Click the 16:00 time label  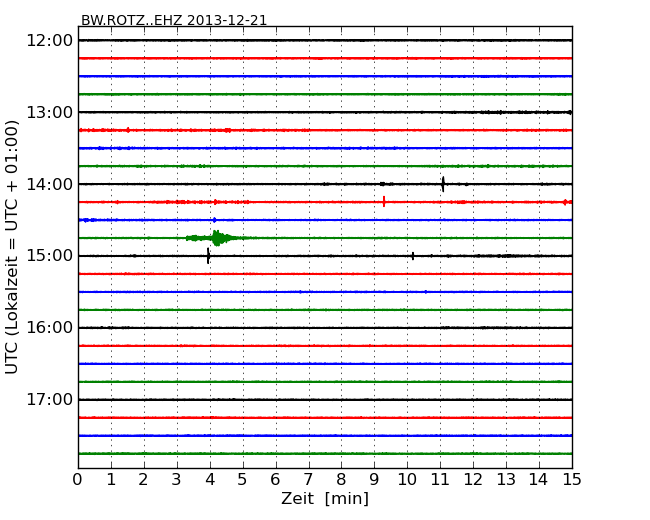pyautogui.click(x=49, y=328)
